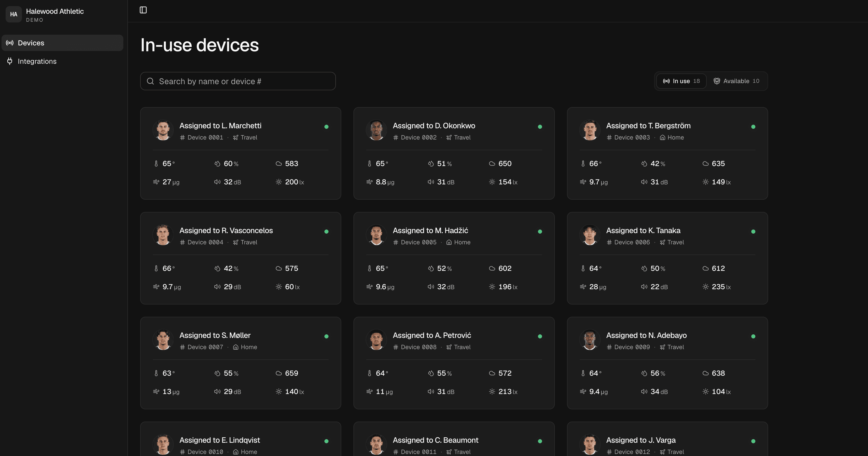Image resolution: width=868 pixels, height=456 pixels.
Task: Click the airplane Travel icon on Device 0001
Action: pos(235,138)
